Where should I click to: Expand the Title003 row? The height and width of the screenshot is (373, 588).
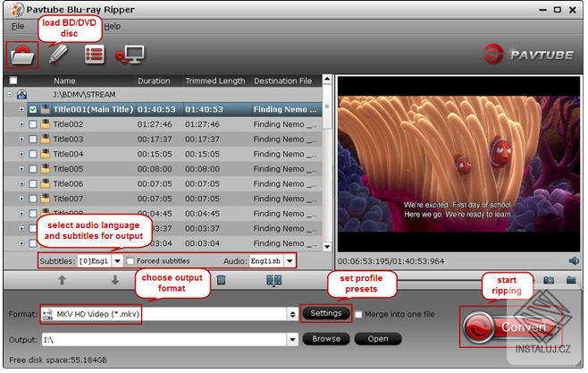pos(21,140)
